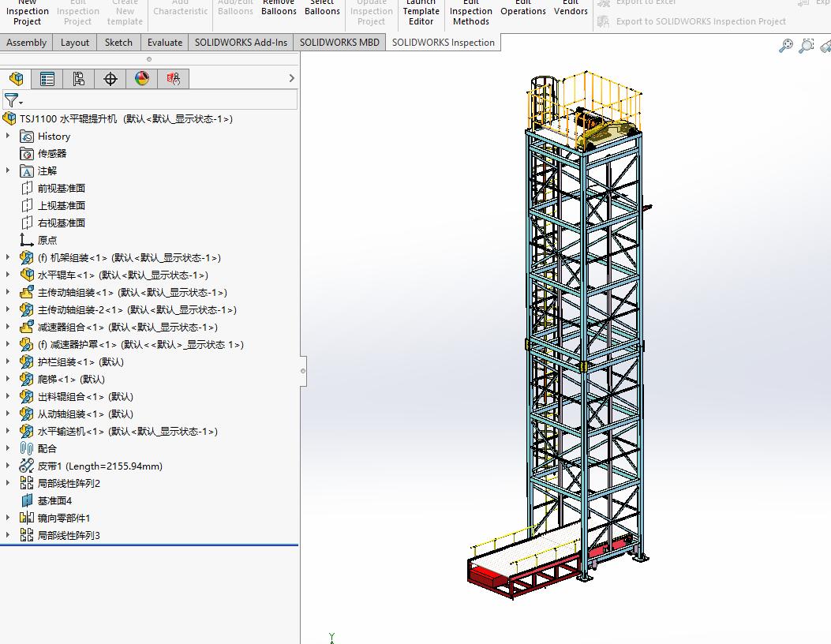Image resolution: width=831 pixels, height=644 pixels.
Task: Expand the 注解 node
Action: [7, 170]
